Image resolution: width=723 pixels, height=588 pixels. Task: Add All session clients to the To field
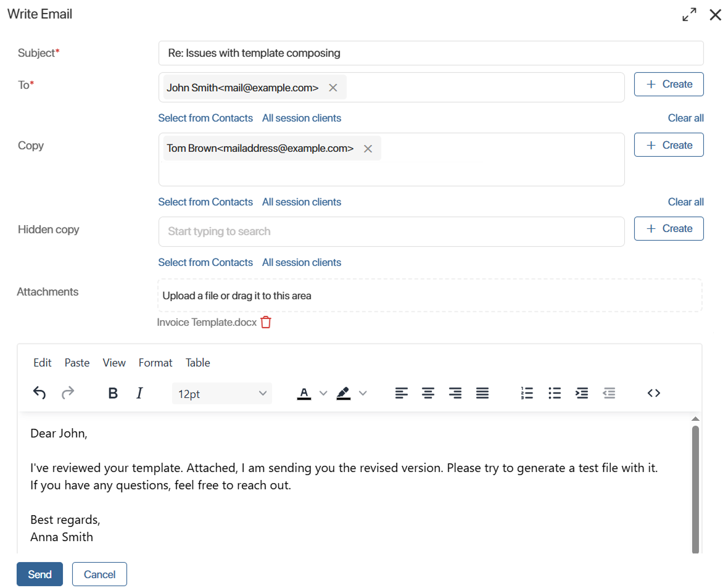302,118
